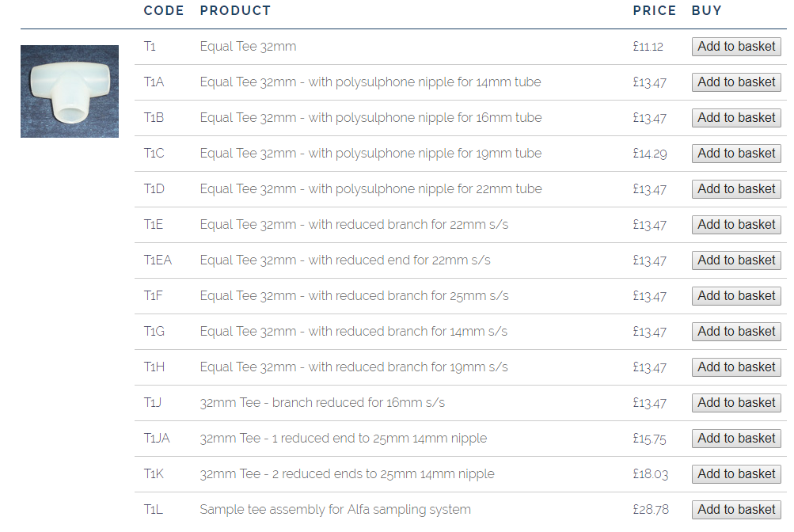The width and height of the screenshot is (794, 532).
Task: Add T1L sample tee assembly to basket
Action: [736, 510]
